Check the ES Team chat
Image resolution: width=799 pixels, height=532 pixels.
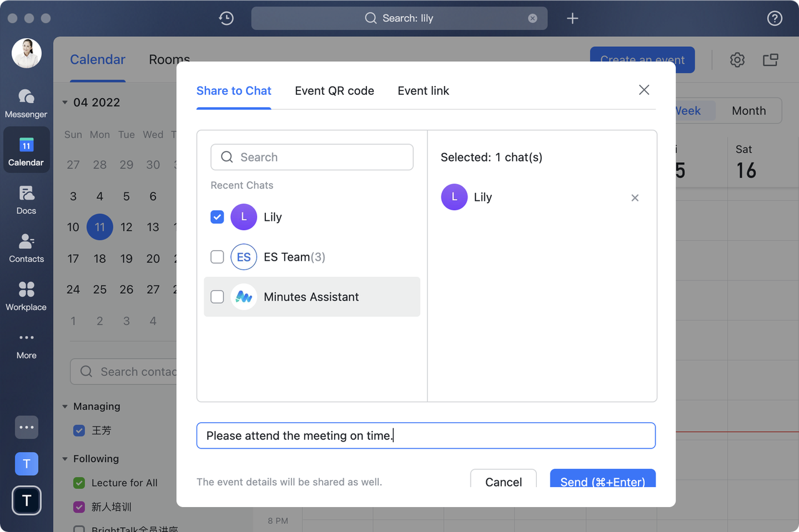point(217,257)
